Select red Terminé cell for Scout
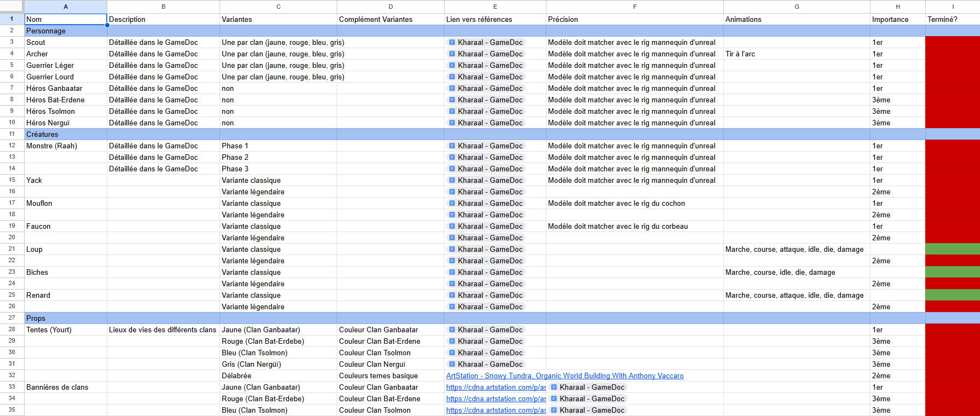Viewport: 980px width, 416px height. [952, 42]
